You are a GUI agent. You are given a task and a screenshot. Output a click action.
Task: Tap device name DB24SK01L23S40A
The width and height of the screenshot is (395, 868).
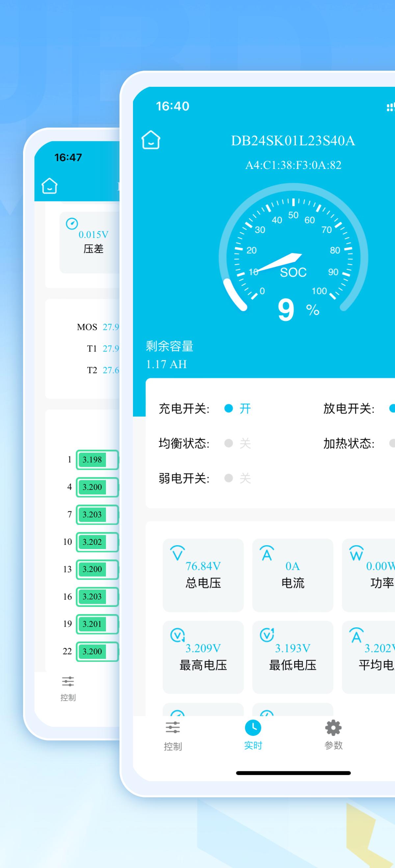click(293, 140)
